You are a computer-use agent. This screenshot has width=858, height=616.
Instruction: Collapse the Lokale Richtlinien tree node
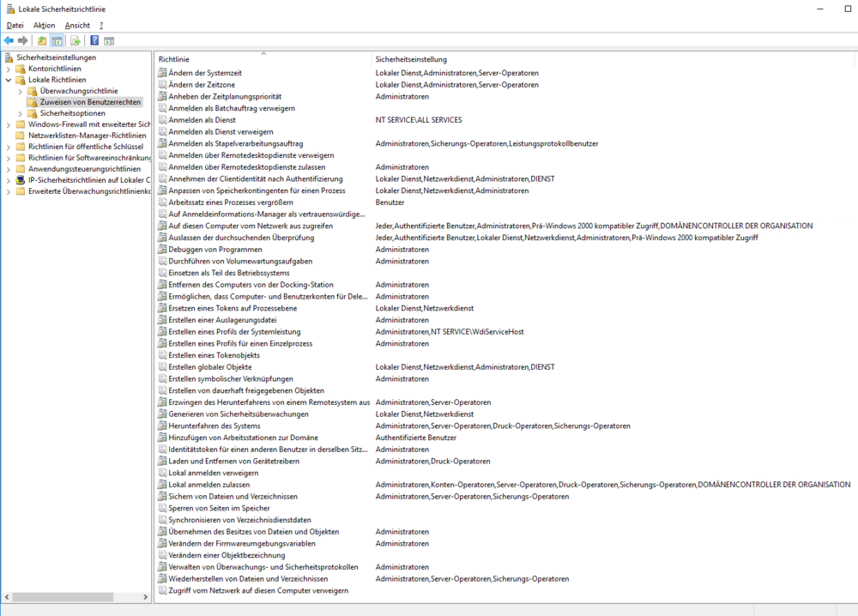click(x=9, y=80)
